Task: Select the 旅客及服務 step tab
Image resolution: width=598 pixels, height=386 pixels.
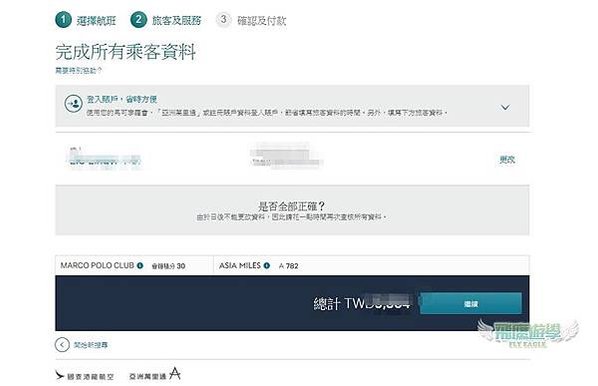Action: pyautogui.click(x=177, y=21)
